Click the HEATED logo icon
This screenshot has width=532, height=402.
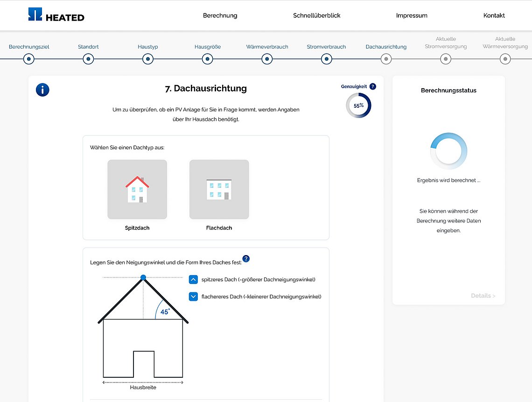pyautogui.click(x=35, y=14)
